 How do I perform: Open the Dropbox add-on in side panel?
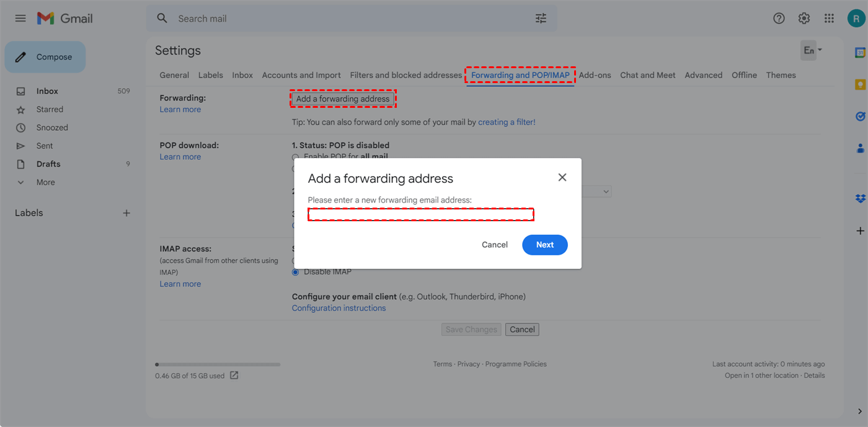pyautogui.click(x=860, y=198)
